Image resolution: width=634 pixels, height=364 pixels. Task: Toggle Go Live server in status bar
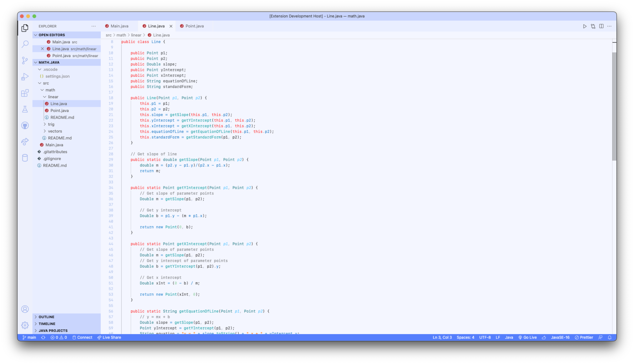pos(527,337)
